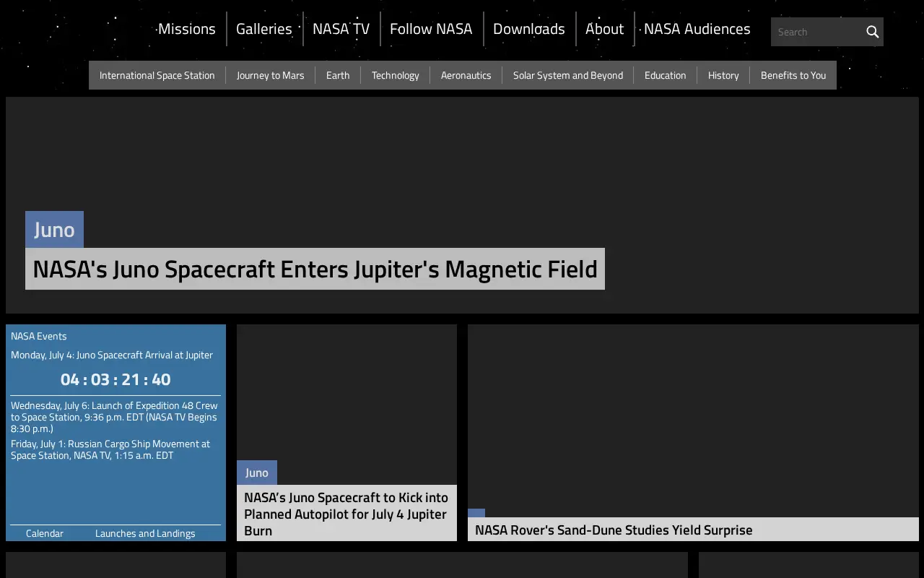The width and height of the screenshot is (924, 578).
Task: Open the Juno Enters Jupiter's Magnetic Field headline
Action: [315, 269]
